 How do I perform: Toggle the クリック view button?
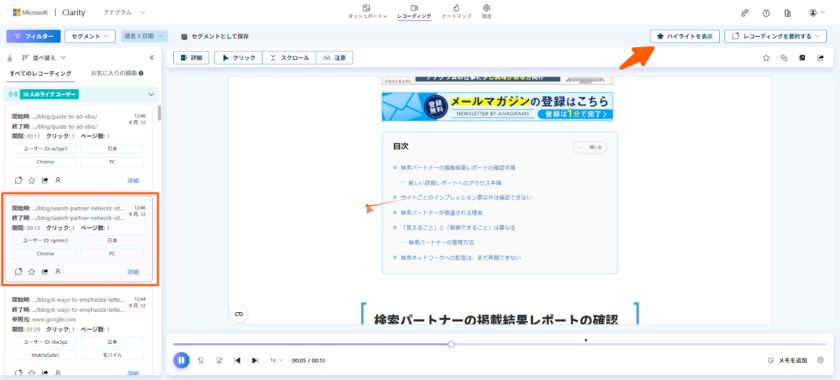coord(238,58)
